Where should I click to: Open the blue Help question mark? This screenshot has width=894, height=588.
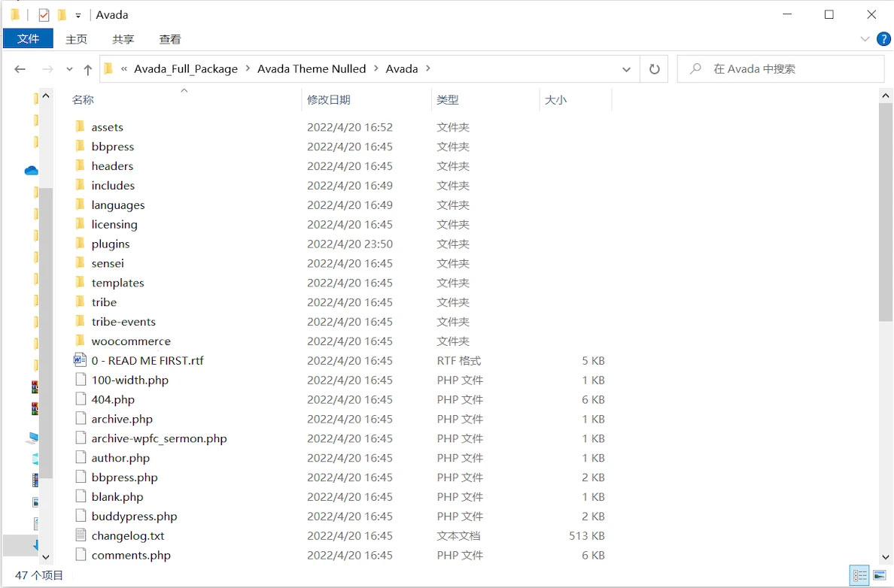[883, 39]
